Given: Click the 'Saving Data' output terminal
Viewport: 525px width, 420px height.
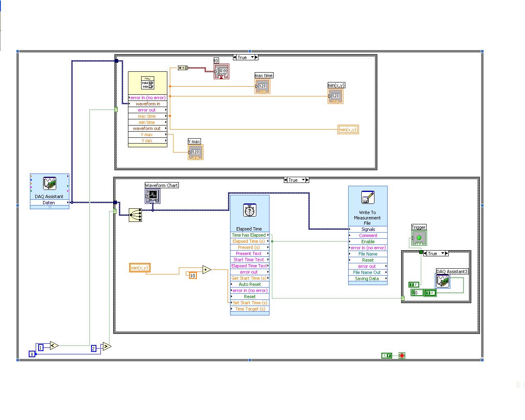Looking at the screenshot, I should pos(368,278).
